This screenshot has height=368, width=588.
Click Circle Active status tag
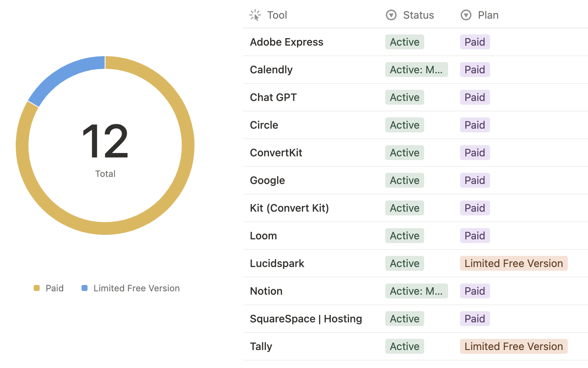coord(405,125)
